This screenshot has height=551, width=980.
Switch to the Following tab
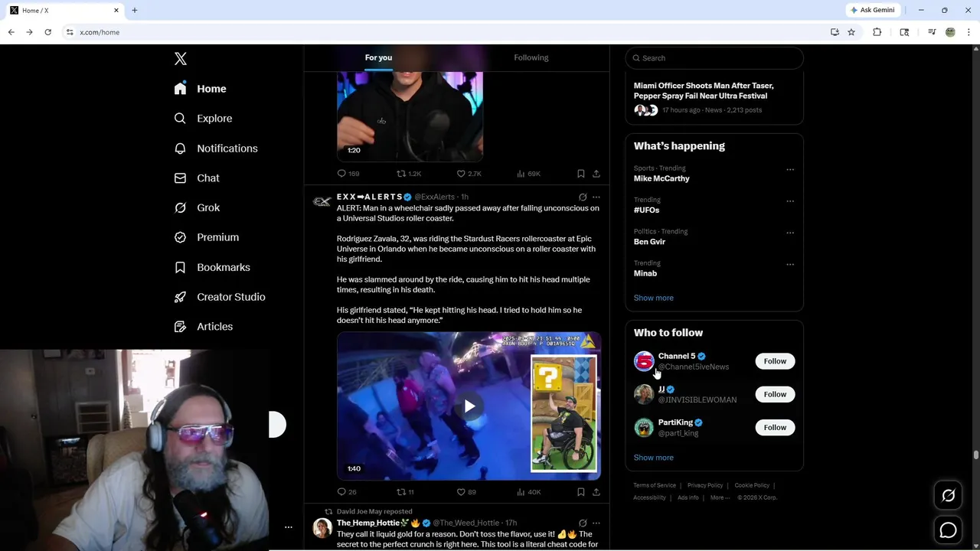coord(531,57)
